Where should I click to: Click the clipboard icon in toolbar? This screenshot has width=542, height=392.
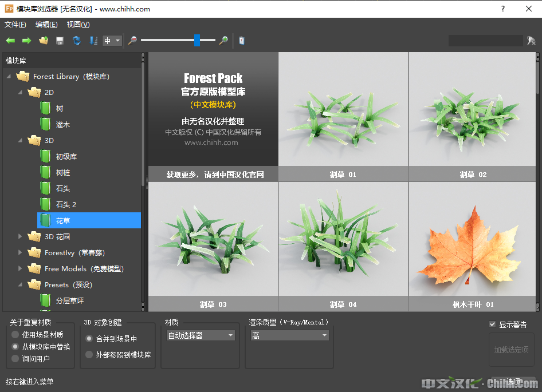[x=242, y=41]
